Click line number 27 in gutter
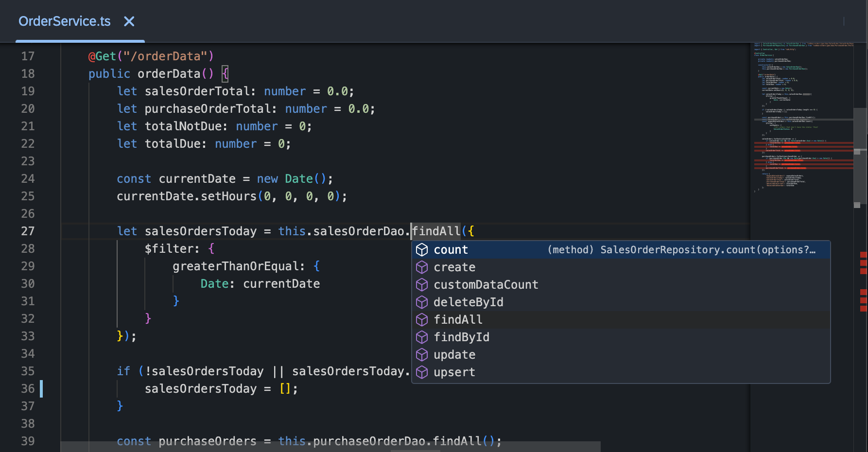The width and height of the screenshot is (868, 452). 28,231
